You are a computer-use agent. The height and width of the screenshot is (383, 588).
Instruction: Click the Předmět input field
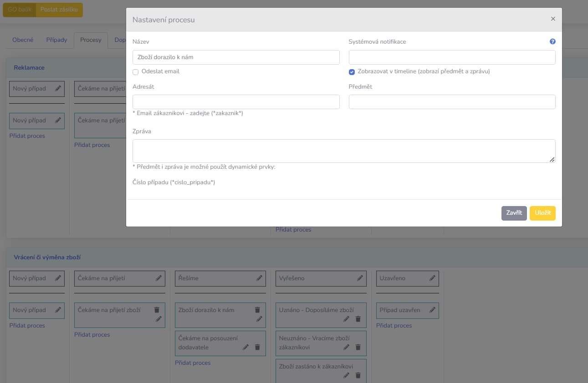[452, 102]
